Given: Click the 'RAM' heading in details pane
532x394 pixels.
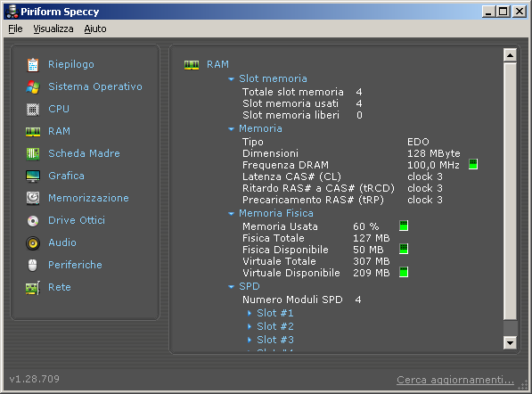Looking at the screenshot, I should (217, 64).
